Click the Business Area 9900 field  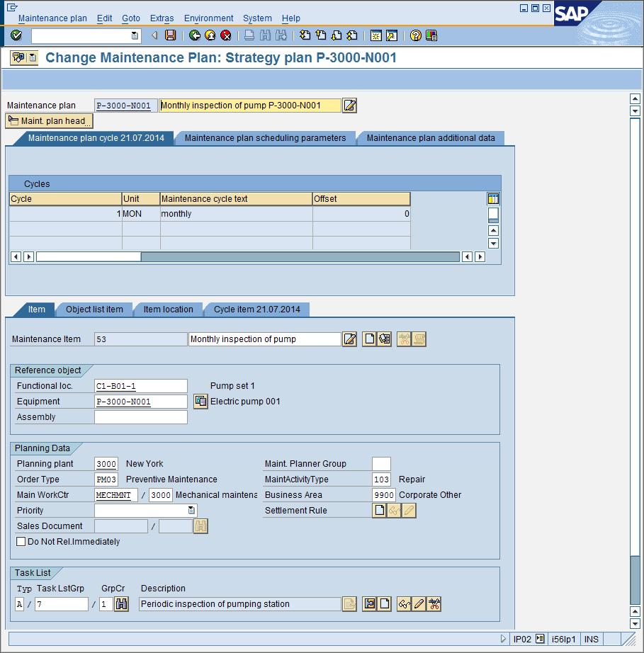(384, 495)
